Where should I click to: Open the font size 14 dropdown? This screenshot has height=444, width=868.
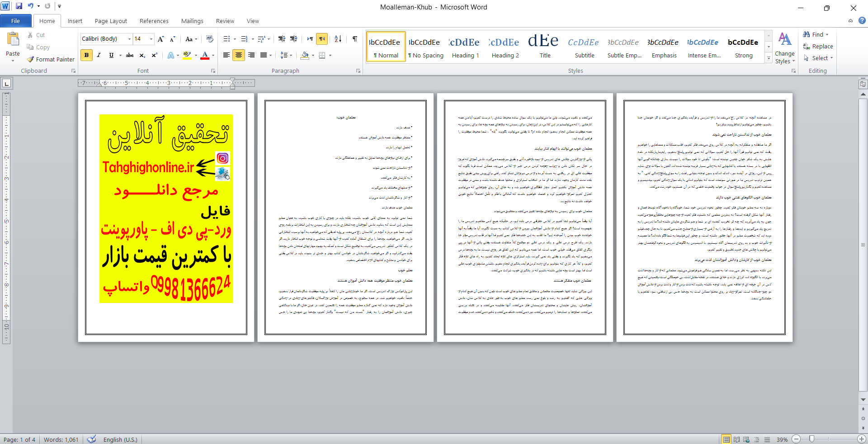pos(151,39)
